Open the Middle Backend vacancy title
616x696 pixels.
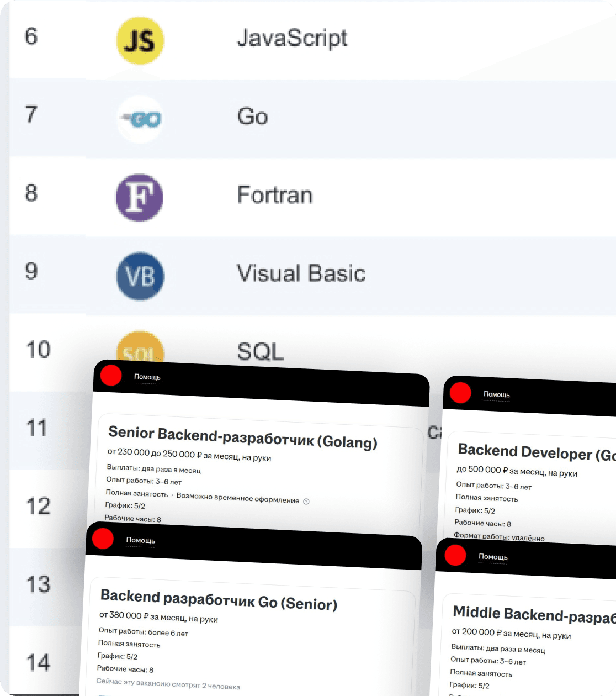click(533, 615)
